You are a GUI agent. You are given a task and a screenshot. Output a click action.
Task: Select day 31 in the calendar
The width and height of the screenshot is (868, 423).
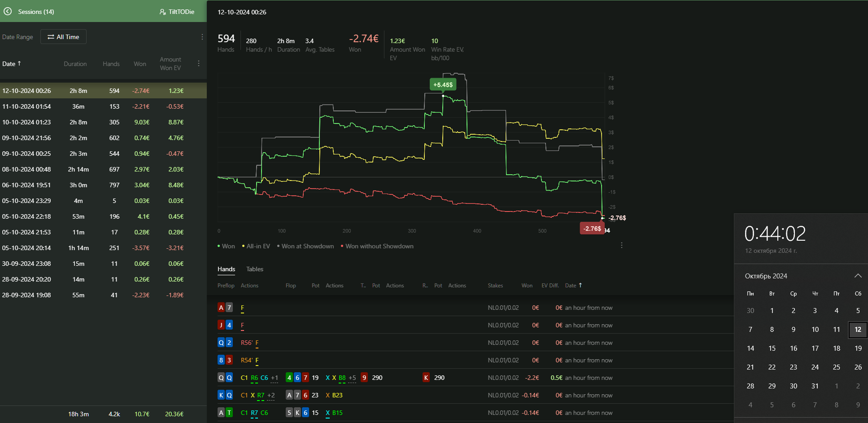click(x=815, y=386)
